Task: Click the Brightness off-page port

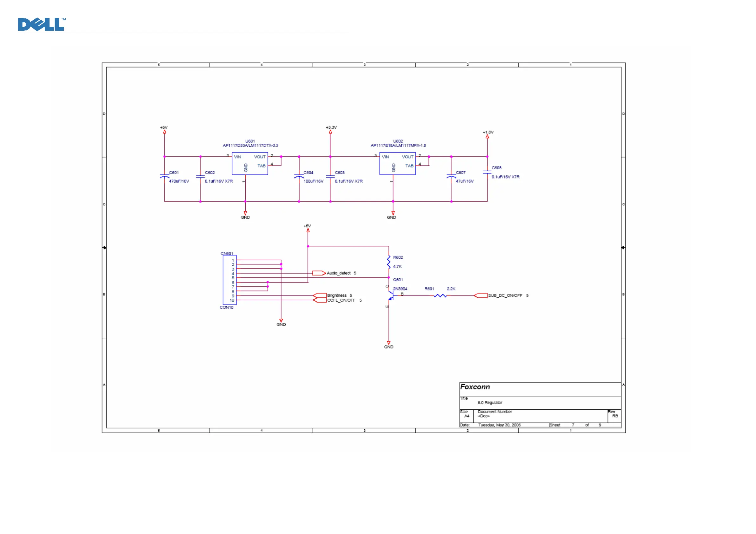Action: tap(319, 296)
